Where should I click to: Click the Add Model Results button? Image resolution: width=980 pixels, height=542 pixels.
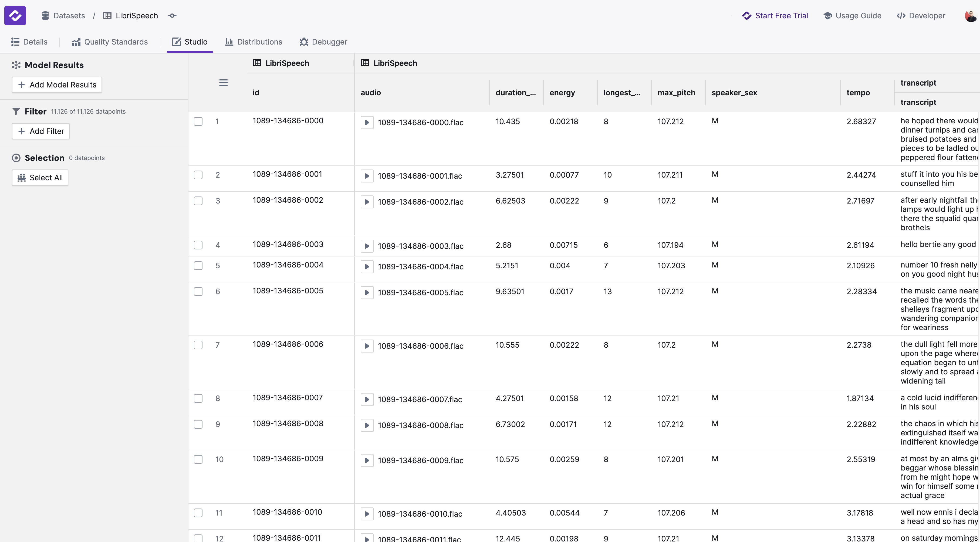tap(57, 84)
